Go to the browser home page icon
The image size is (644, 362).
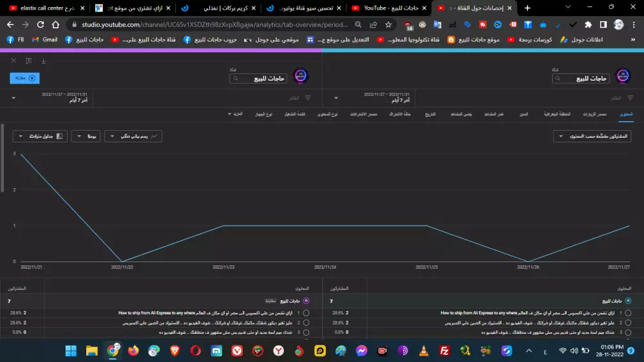[x=55, y=24]
